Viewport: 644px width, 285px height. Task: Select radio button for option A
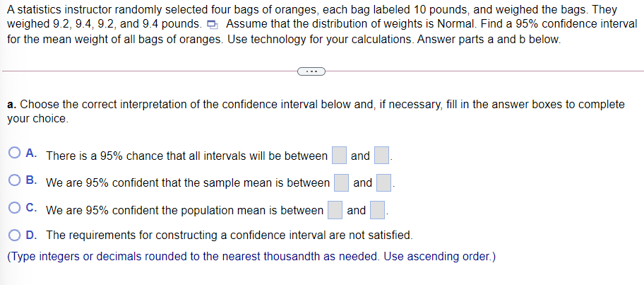(14, 154)
